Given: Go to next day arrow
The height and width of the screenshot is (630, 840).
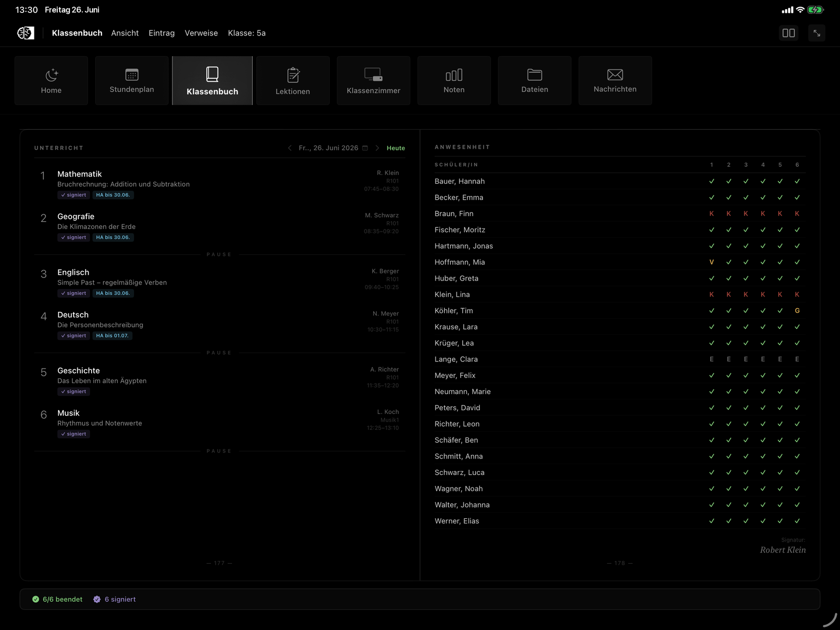Looking at the screenshot, I should 377,148.
